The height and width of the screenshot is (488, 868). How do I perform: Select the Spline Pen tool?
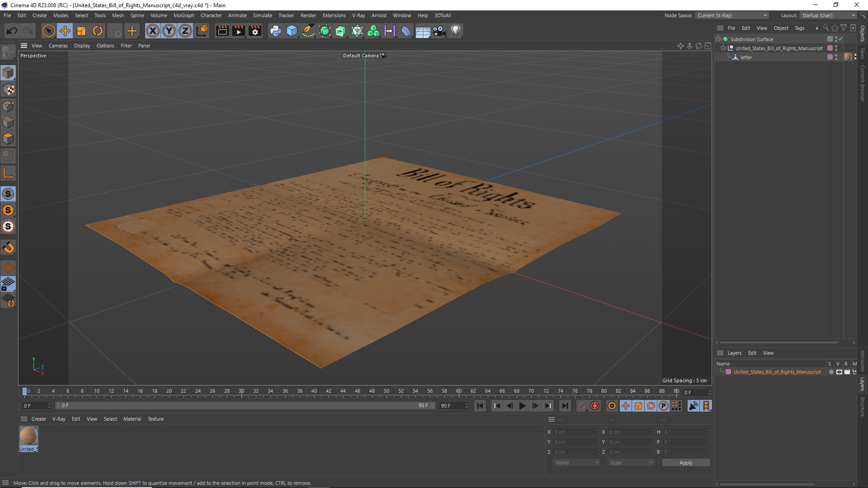pyautogui.click(x=308, y=31)
